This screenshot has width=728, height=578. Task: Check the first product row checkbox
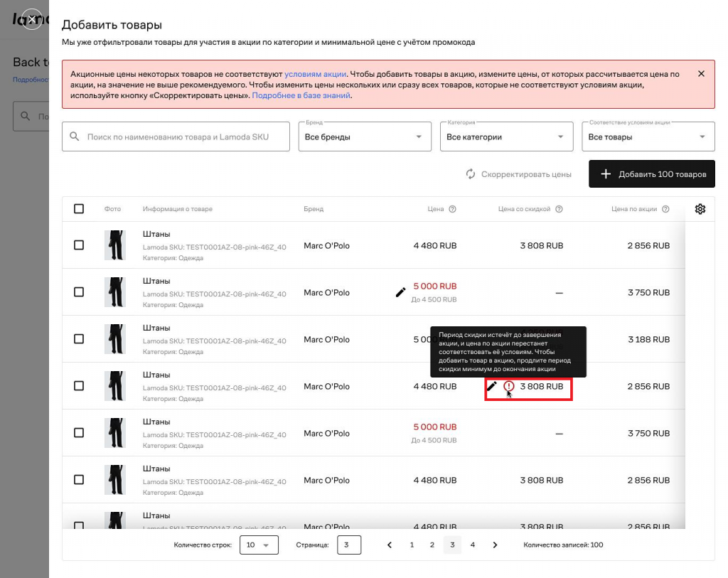pyautogui.click(x=79, y=245)
